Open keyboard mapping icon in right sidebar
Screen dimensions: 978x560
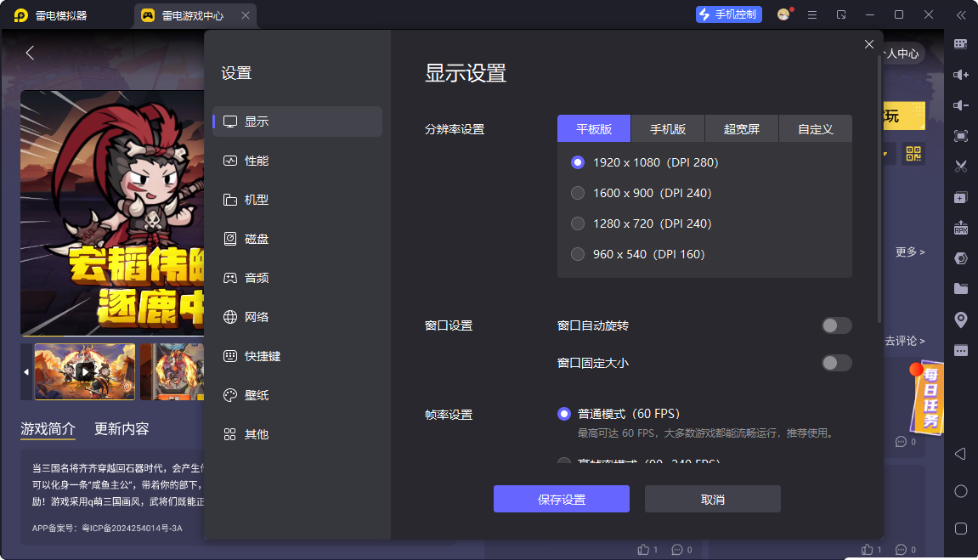(961, 43)
